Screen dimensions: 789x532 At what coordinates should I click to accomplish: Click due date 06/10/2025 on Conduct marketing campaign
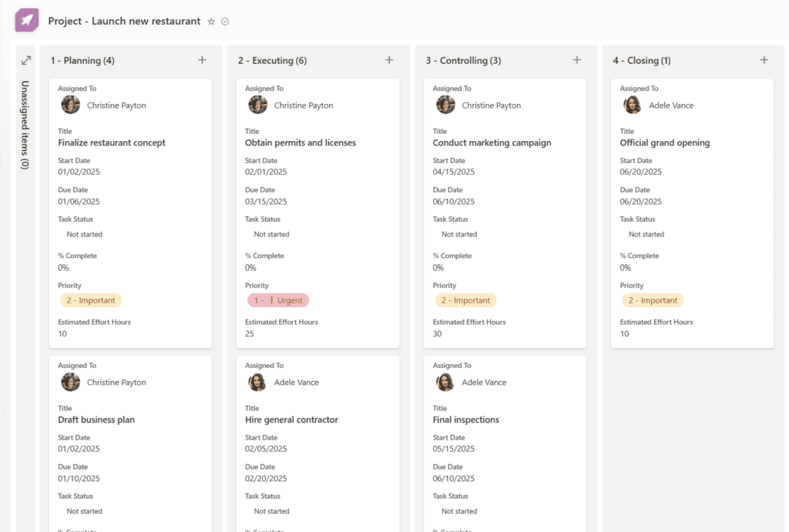[454, 202]
